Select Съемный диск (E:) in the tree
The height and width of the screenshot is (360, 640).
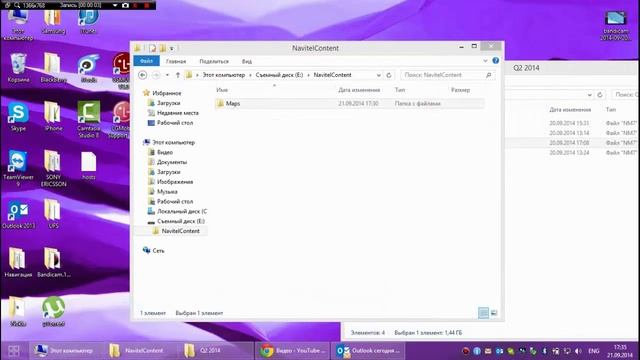click(x=180, y=221)
